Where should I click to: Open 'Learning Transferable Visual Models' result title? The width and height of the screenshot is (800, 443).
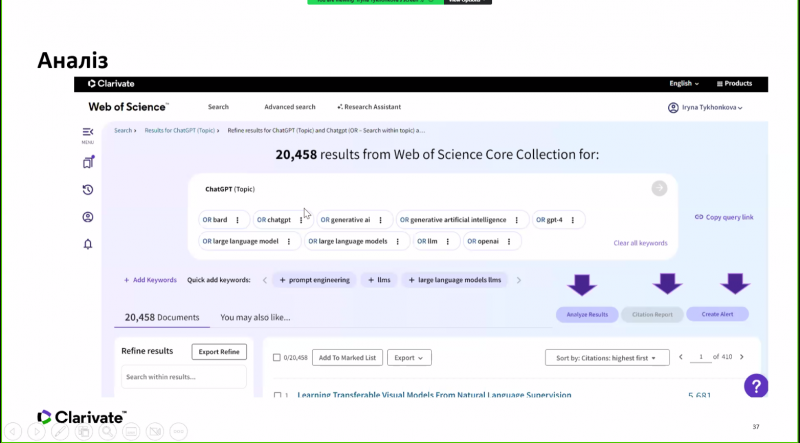point(434,395)
